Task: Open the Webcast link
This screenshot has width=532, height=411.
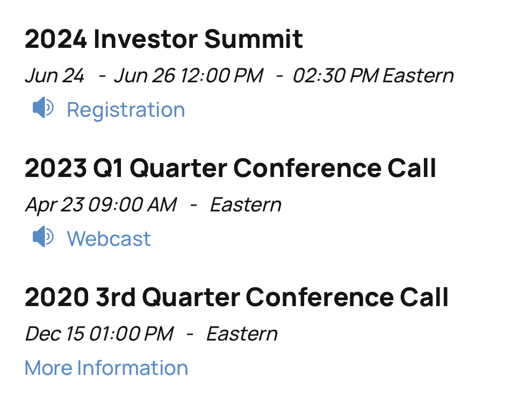Action: (109, 238)
